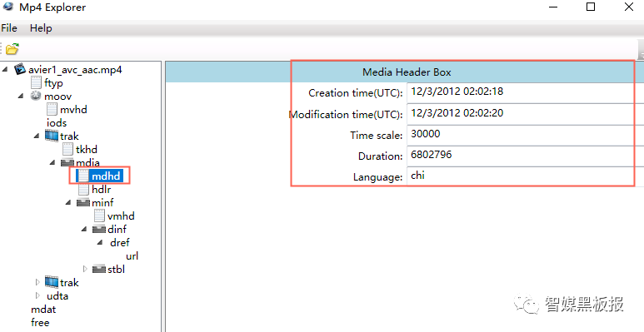Click the document icon next to tkhd
This screenshot has width=644, height=332.
coord(67,149)
